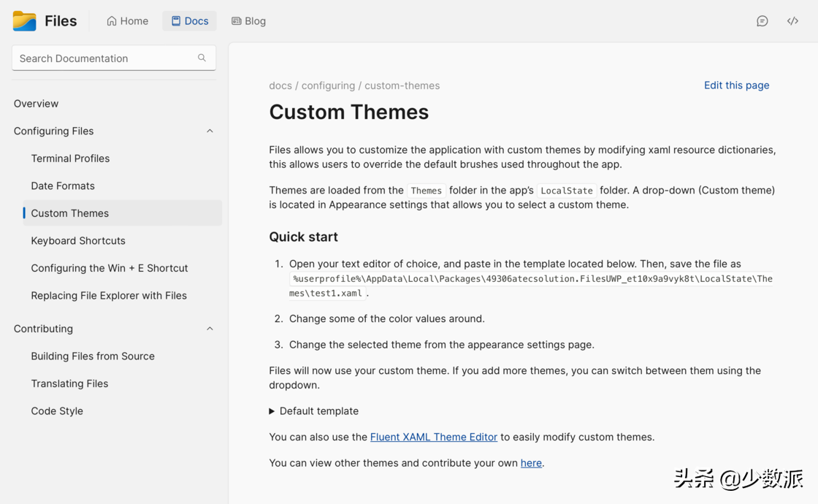818x504 pixels.
Task: Go to the Home tab
Action: tap(127, 21)
